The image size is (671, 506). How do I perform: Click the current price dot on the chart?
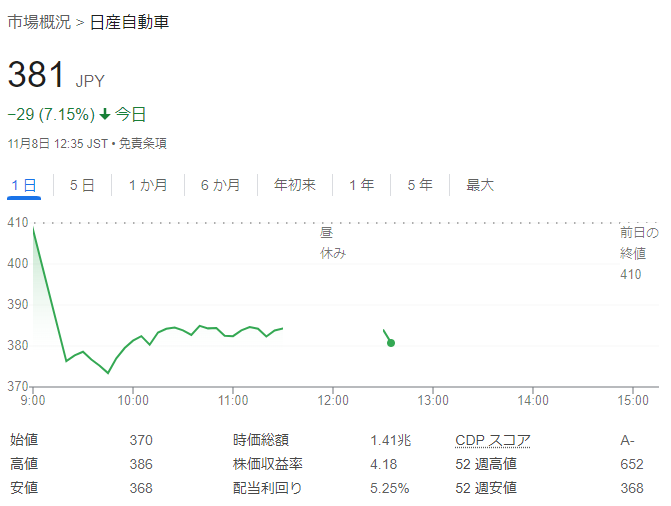tap(391, 343)
